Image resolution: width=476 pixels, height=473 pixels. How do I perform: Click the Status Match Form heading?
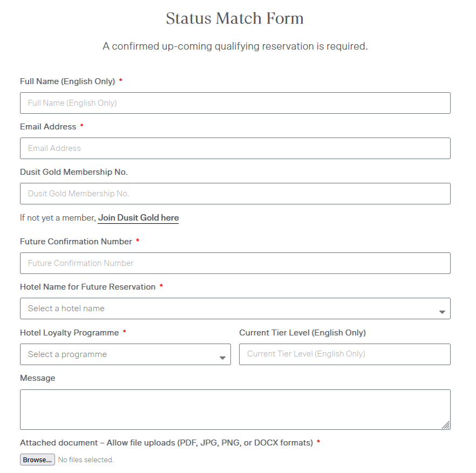pyautogui.click(x=234, y=18)
